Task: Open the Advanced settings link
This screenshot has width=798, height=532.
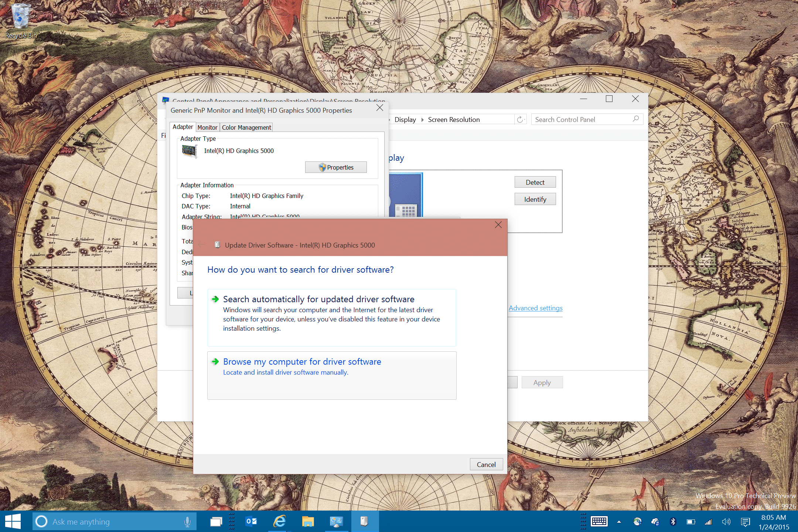Action: click(535, 308)
